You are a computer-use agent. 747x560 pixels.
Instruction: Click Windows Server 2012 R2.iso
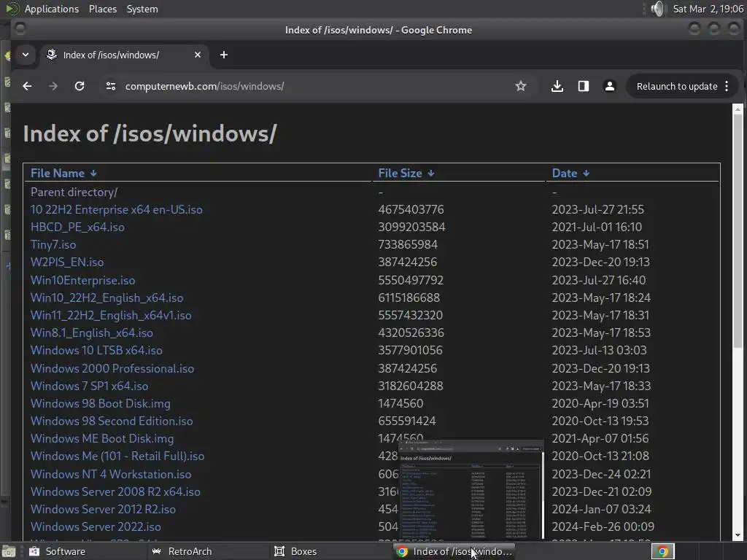click(104, 510)
